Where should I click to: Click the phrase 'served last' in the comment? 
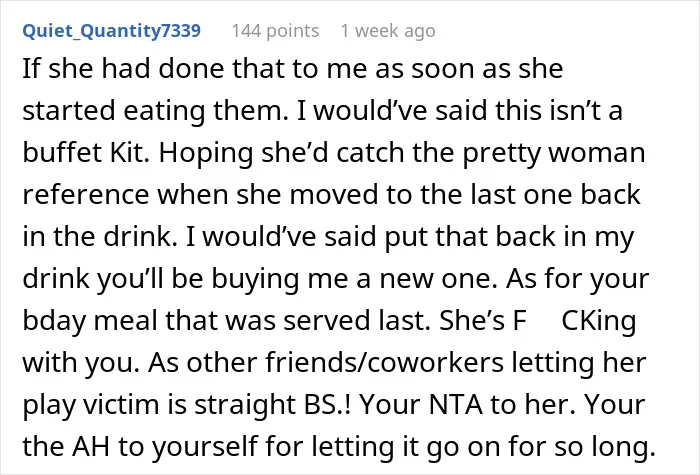pyautogui.click(x=357, y=321)
